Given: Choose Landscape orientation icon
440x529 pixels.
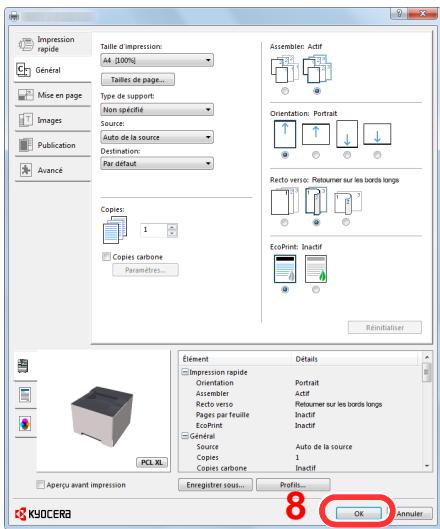Looking at the screenshot, I should point(315,134).
